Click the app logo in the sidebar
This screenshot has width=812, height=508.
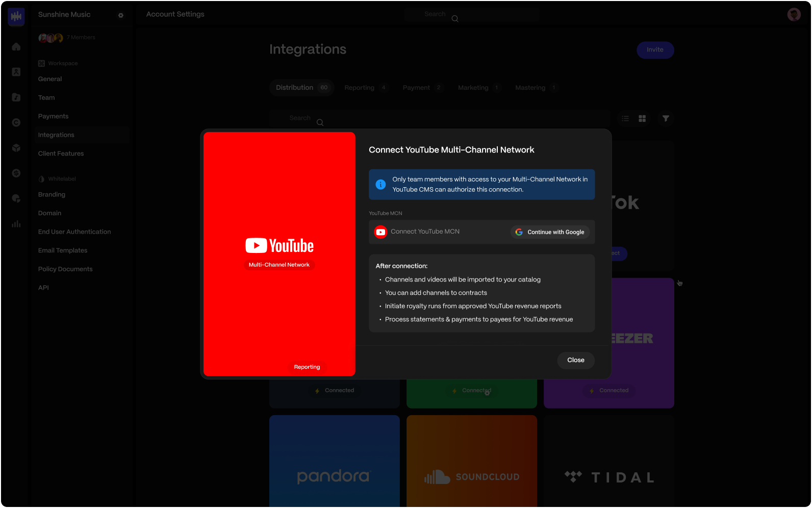[16, 16]
